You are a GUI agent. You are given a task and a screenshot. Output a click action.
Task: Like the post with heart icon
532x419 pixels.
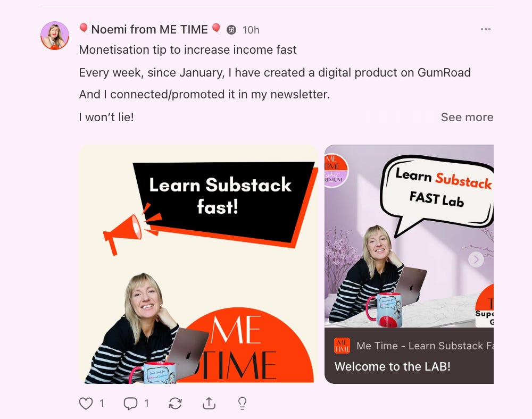point(86,404)
